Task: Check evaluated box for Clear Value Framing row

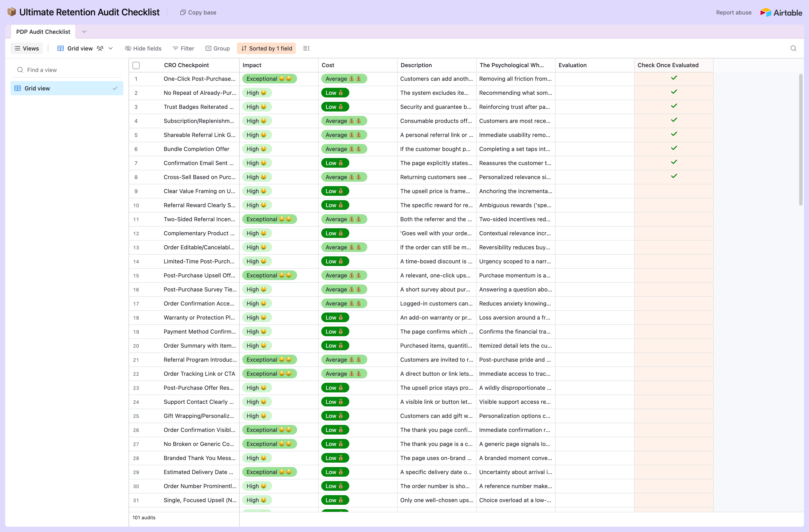Action: (x=674, y=191)
